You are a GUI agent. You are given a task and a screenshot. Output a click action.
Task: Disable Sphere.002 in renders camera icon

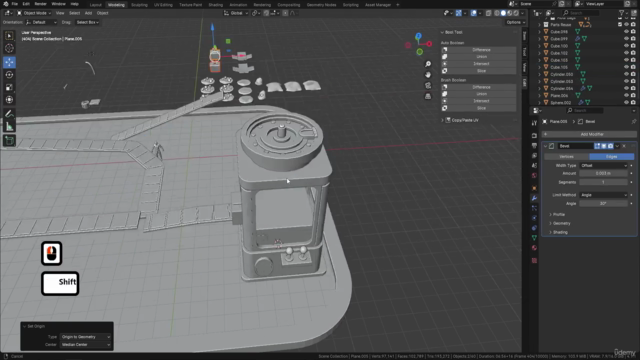coord(633,102)
